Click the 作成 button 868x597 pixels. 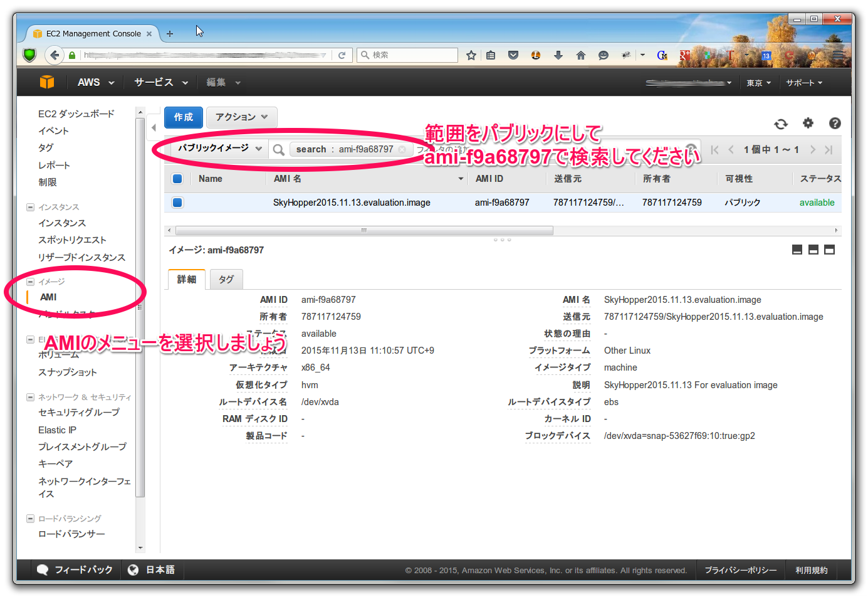coord(183,117)
